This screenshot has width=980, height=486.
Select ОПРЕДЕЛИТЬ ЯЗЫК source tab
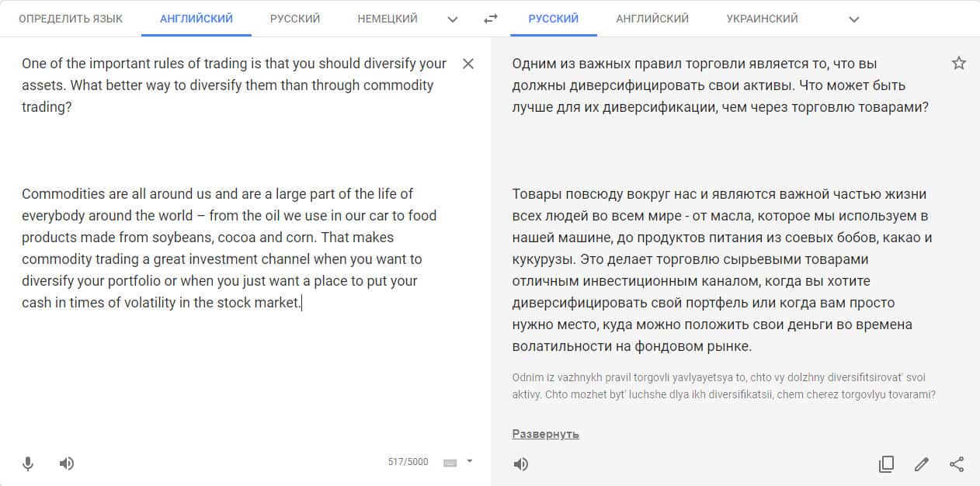71,19
